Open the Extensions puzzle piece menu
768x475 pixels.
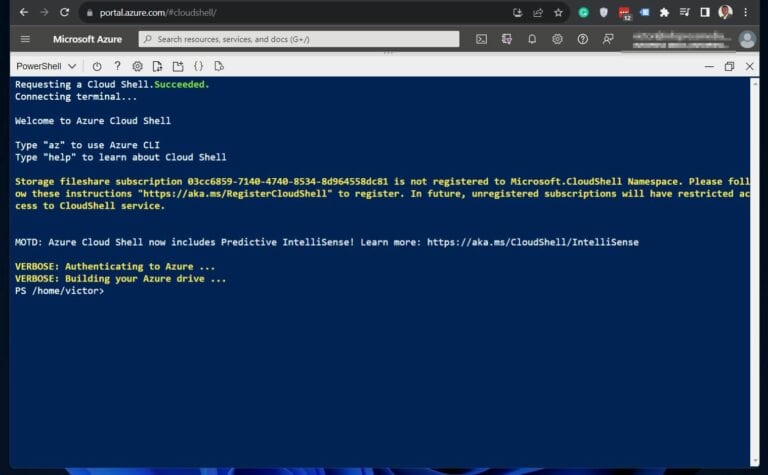[664, 13]
